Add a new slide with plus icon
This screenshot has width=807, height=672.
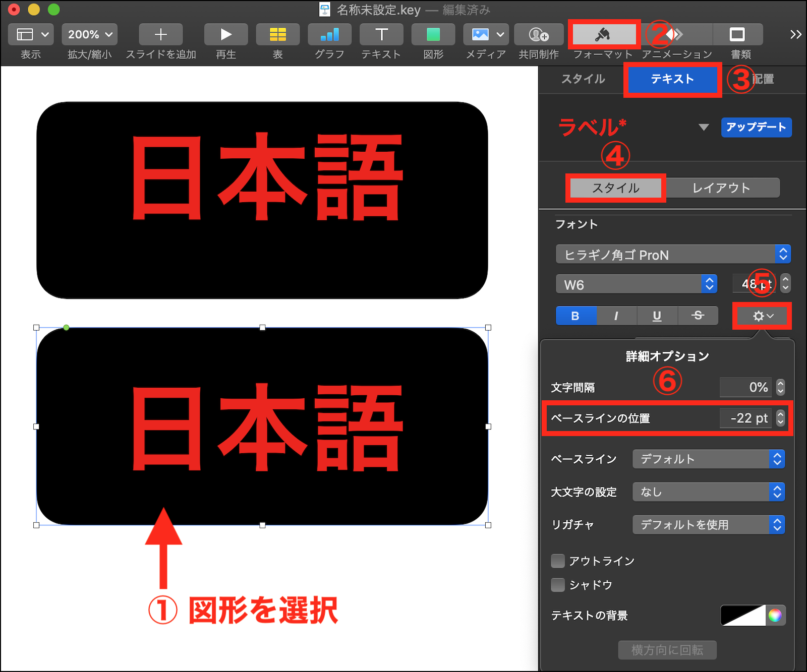pyautogui.click(x=160, y=34)
